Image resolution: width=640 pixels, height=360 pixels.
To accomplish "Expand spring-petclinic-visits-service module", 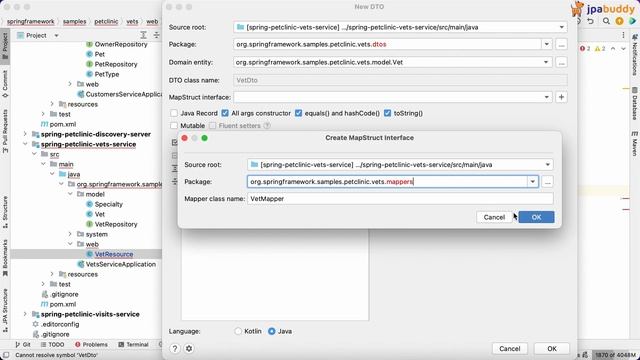I will pyautogui.click(x=25, y=314).
